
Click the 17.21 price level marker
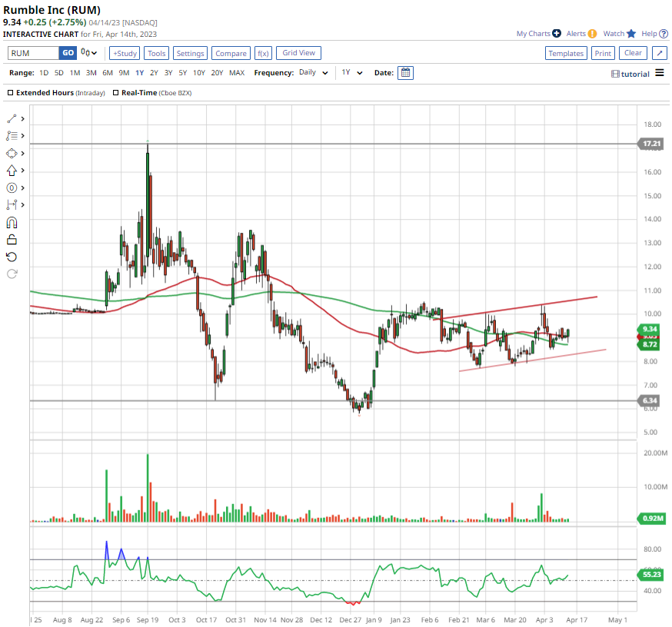tap(650, 144)
